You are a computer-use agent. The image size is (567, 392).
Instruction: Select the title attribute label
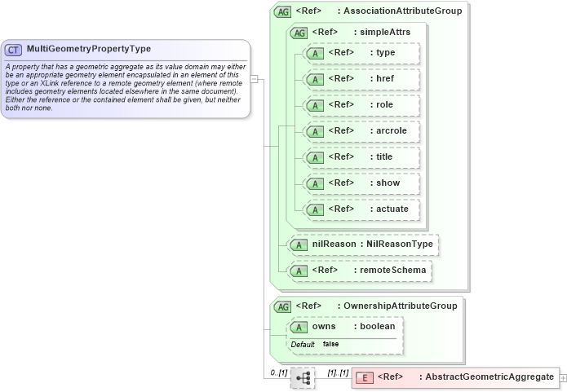384,156
